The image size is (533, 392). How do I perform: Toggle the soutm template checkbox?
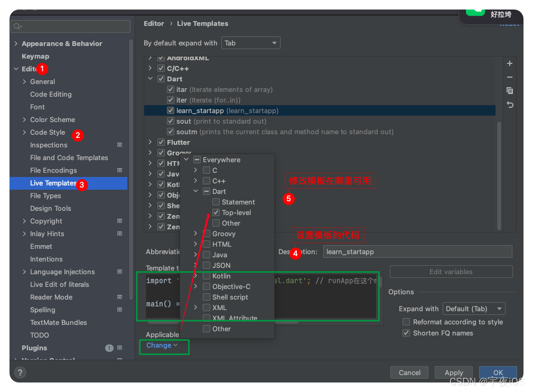click(171, 132)
